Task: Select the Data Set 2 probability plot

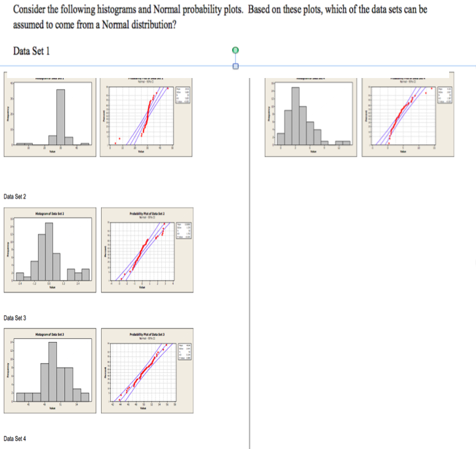Action: [x=148, y=250]
